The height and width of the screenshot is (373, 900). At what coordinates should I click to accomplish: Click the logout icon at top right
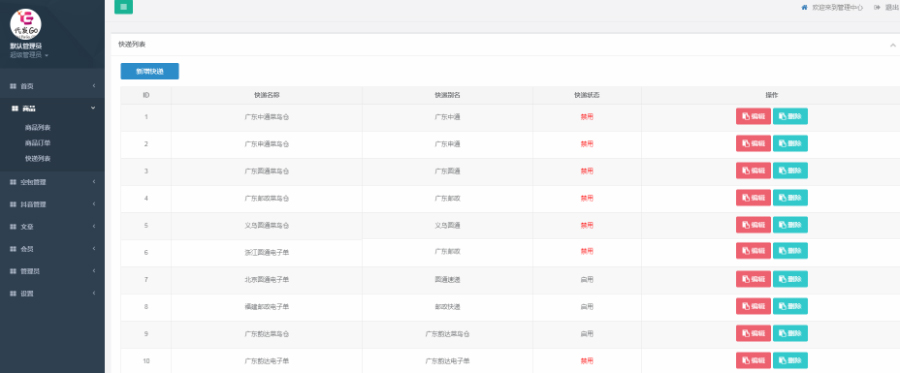tap(876, 7)
